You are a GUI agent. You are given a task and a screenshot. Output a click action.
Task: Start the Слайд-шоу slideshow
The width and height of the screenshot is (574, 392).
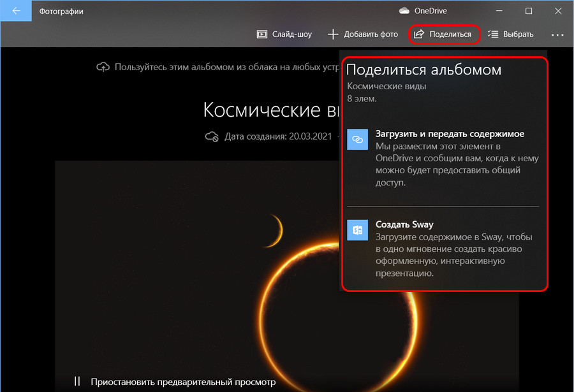[x=284, y=34]
